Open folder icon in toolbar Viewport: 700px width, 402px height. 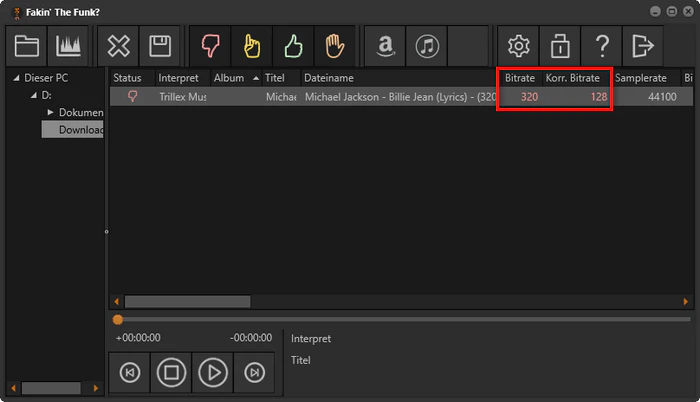[26, 46]
